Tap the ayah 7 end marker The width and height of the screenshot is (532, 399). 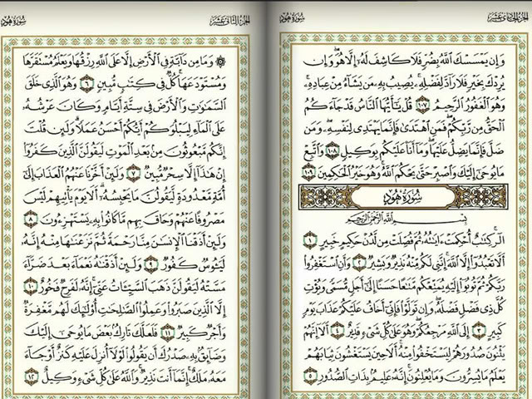pos(133,175)
